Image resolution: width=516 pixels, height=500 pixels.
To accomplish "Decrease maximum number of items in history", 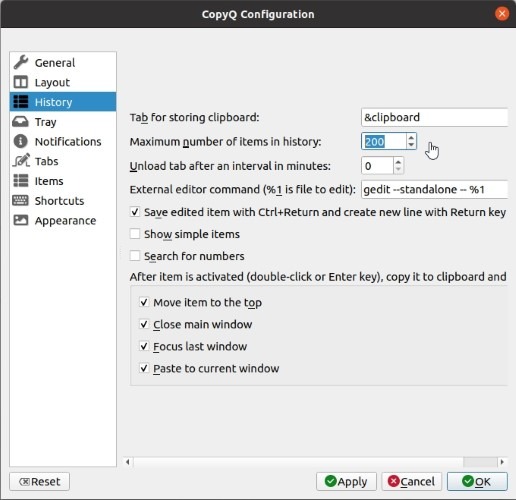I will click(411, 145).
